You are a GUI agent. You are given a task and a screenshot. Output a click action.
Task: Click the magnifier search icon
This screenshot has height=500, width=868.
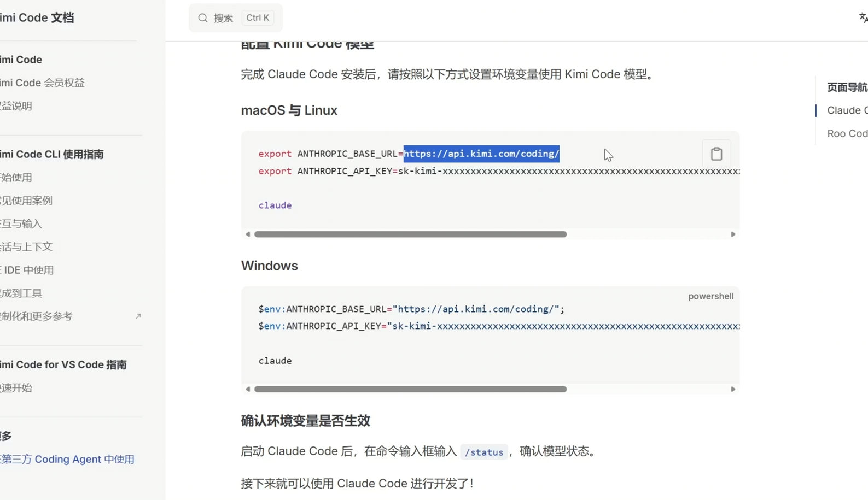[x=203, y=18]
